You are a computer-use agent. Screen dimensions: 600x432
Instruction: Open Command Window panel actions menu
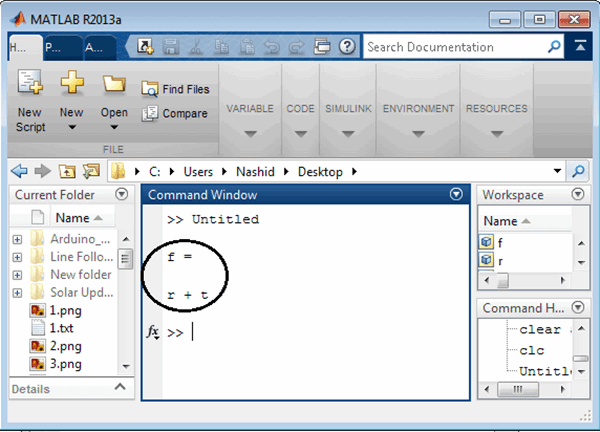click(457, 195)
